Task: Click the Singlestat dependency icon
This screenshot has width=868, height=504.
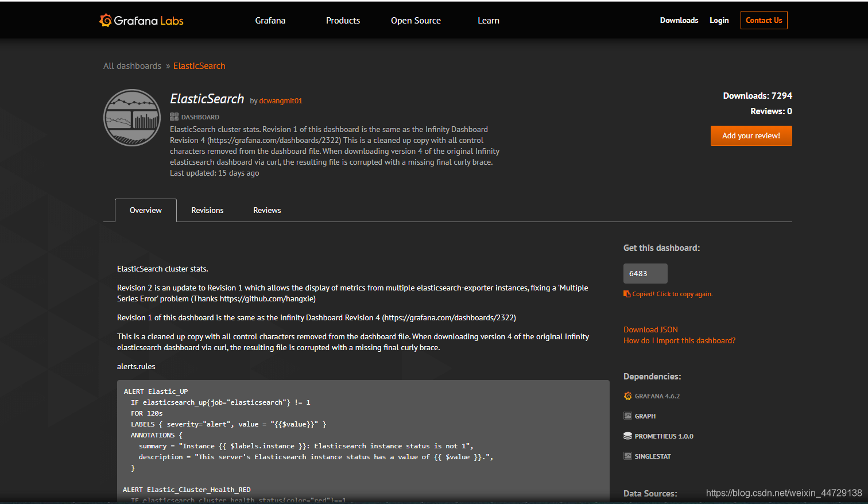Action: point(627,456)
